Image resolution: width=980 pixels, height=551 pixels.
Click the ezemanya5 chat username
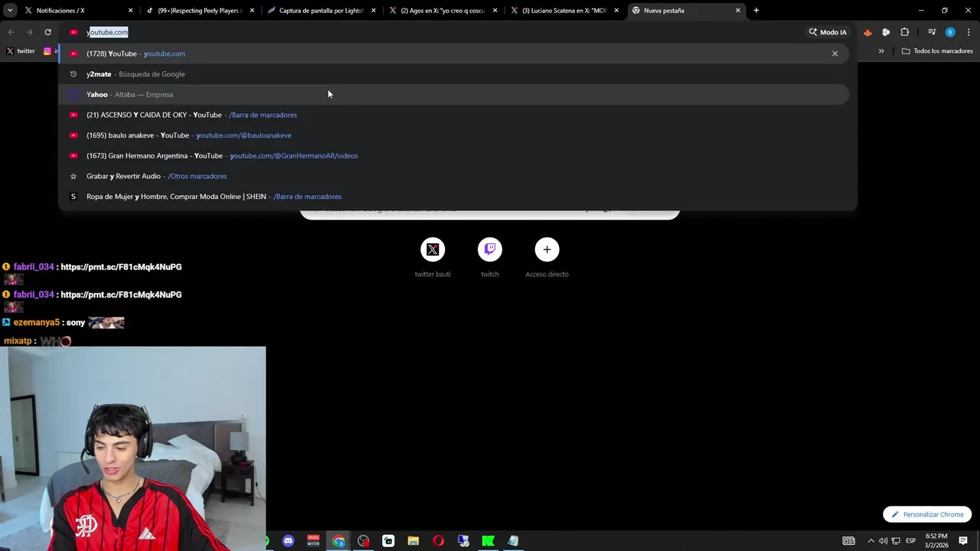point(36,323)
